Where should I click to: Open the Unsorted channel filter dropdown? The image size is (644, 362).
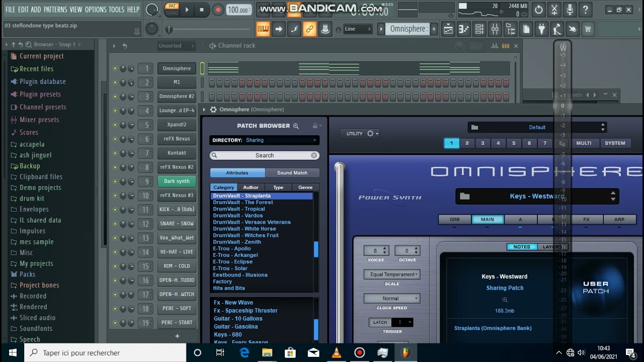click(x=176, y=46)
